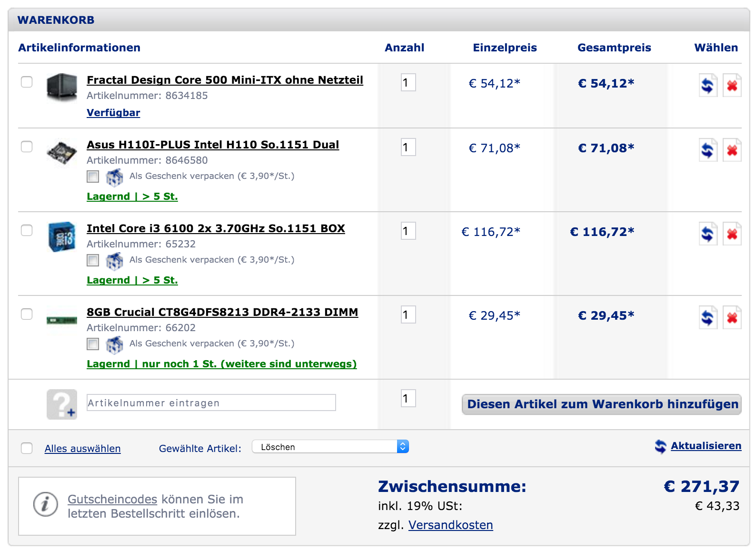756x550 pixels.
Task: Edit quantity field for Intel Core i3 6100
Action: (408, 231)
